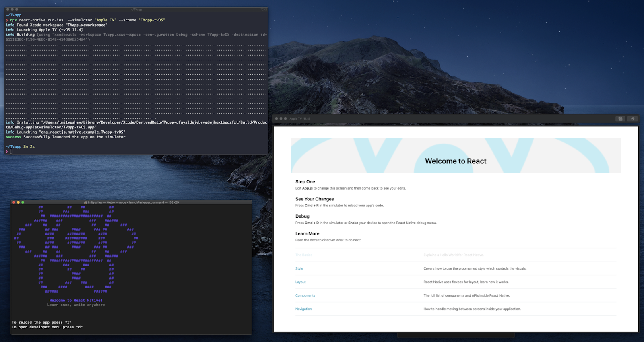
Task: Click the 'Read the docs to discover' line
Action: tap(328, 240)
